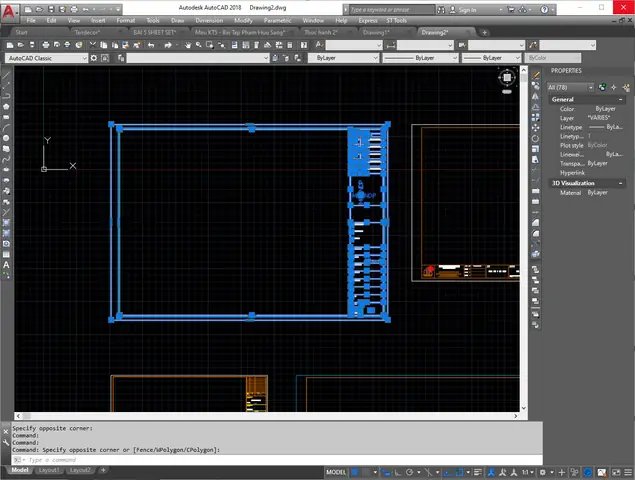
Task: Click the ViewCube navigation compass
Action: pos(507,77)
